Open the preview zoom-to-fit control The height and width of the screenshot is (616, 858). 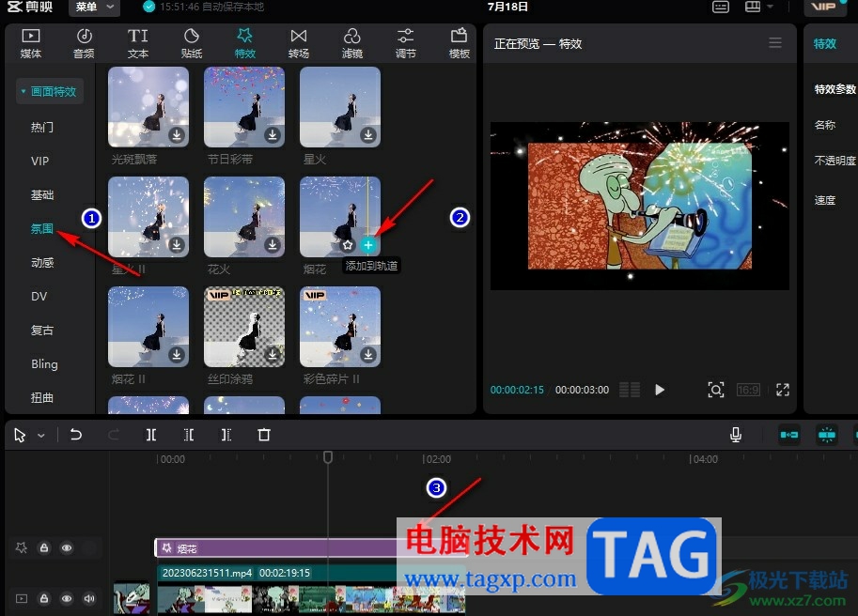pos(716,390)
